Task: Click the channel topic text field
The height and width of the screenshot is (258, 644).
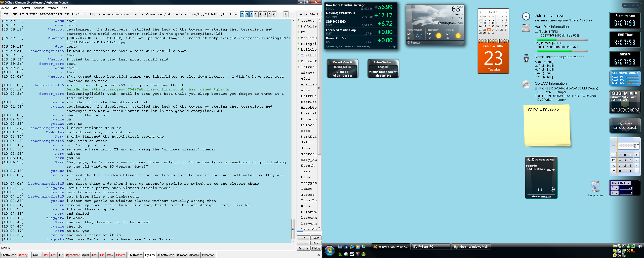Action: (x=119, y=14)
